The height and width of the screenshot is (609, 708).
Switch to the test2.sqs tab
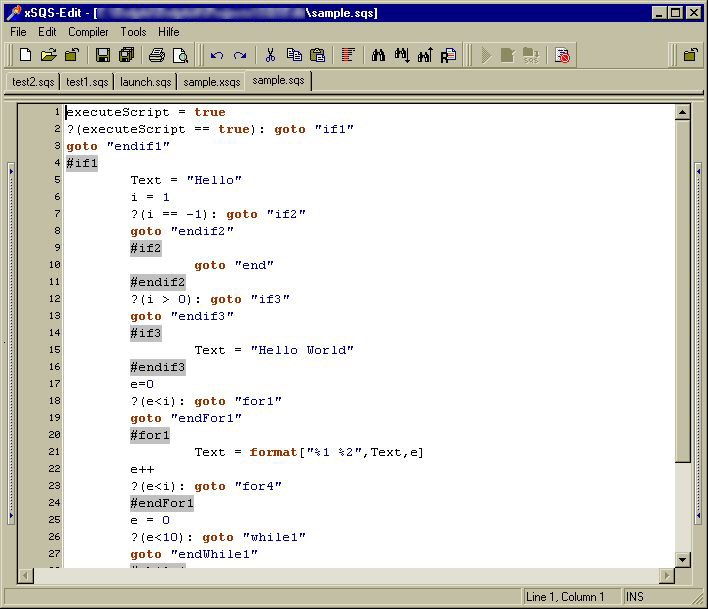tap(33, 82)
